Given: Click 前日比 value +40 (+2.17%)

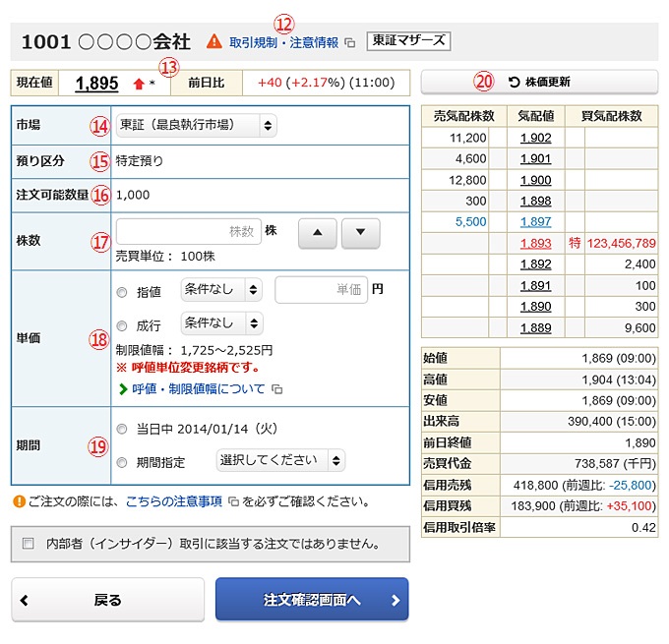Looking at the screenshot, I should click(301, 83).
